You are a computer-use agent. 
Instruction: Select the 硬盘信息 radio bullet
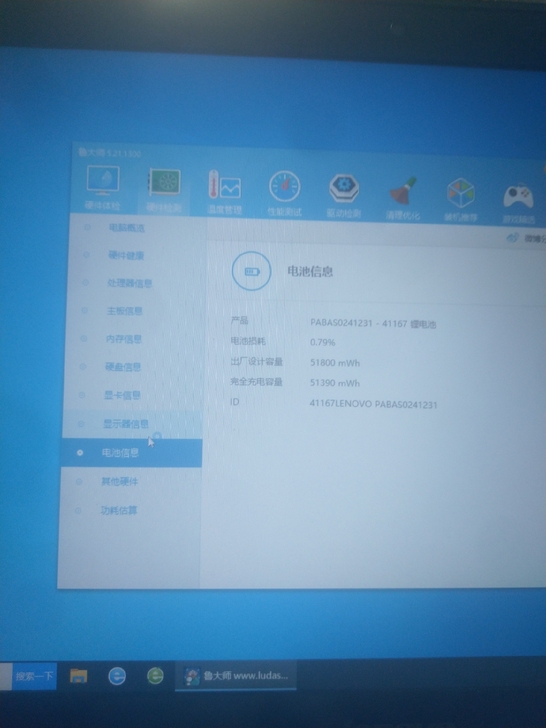pos(83,367)
